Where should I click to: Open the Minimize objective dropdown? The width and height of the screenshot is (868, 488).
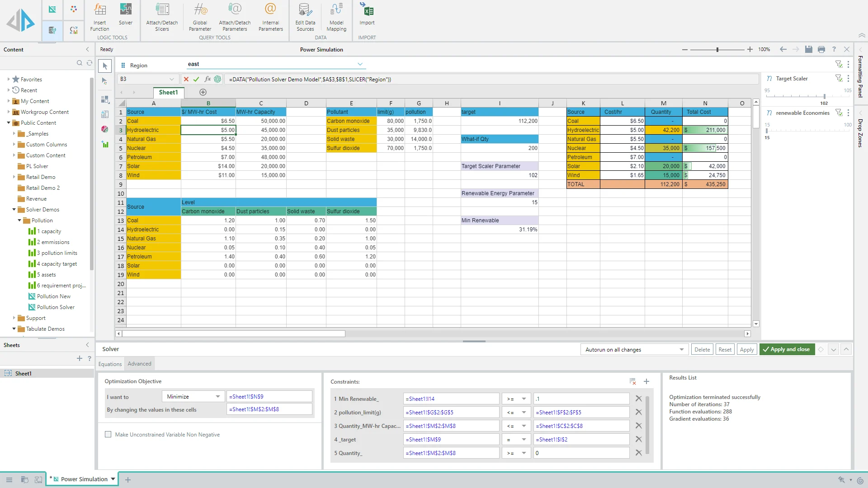(217, 397)
